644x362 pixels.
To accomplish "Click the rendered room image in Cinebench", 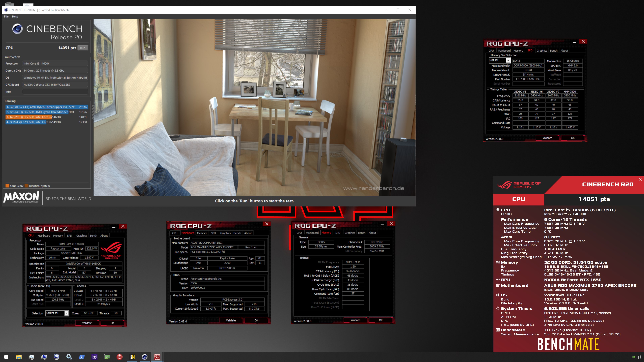I will 255,107.
